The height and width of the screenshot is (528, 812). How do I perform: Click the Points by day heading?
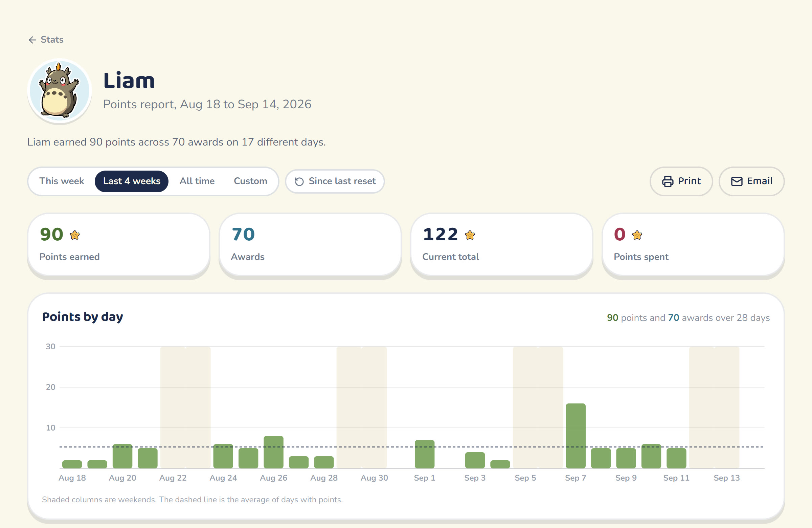pyautogui.click(x=83, y=317)
